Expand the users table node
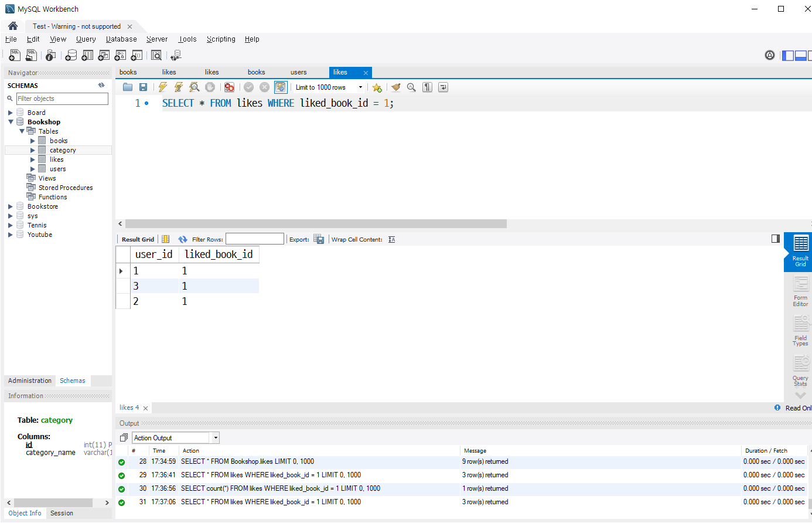 pos(33,169)
